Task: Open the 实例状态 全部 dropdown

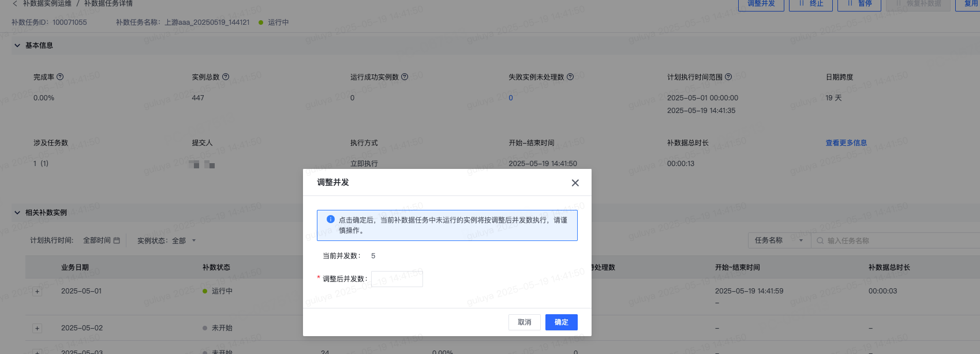Action: point(184,240)
